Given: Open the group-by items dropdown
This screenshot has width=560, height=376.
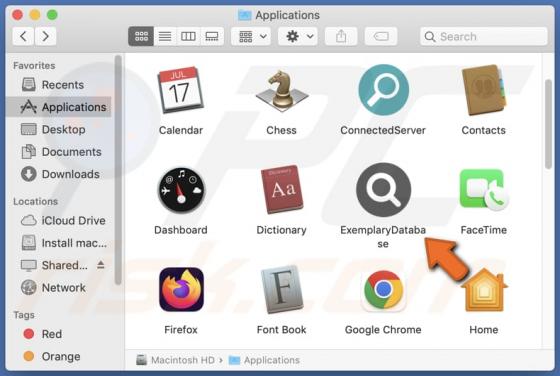Looking at the screenshot, I should point(251,36).
